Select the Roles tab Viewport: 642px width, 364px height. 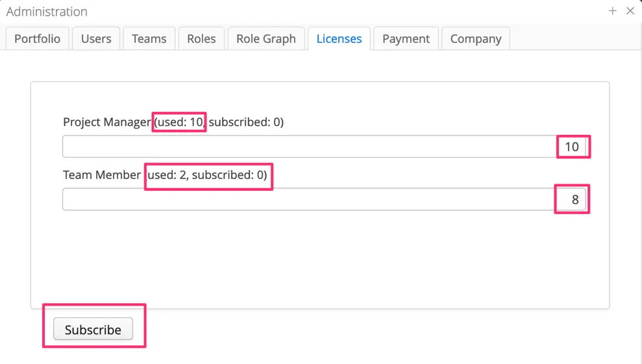[201, 38]
